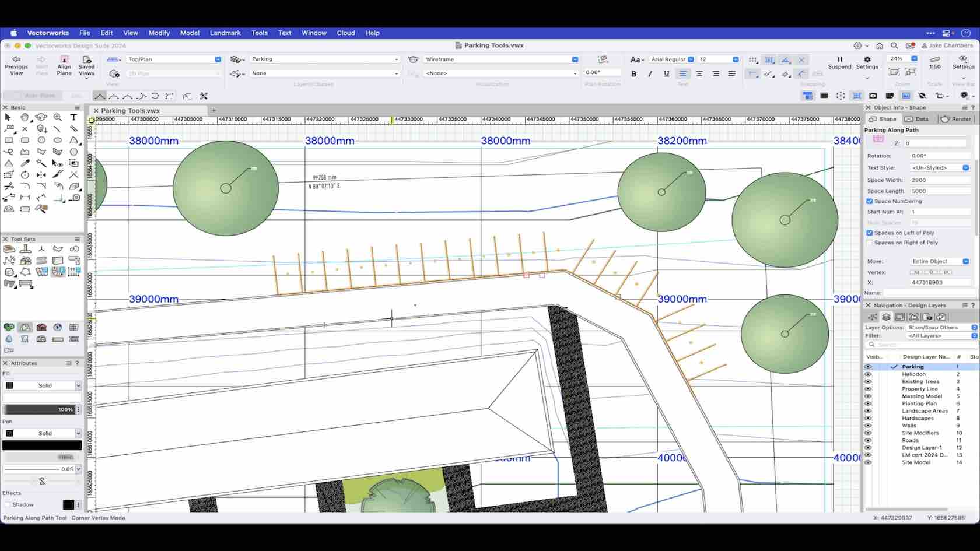
Task: Click previous vertex arrow button
Action: 916,272
